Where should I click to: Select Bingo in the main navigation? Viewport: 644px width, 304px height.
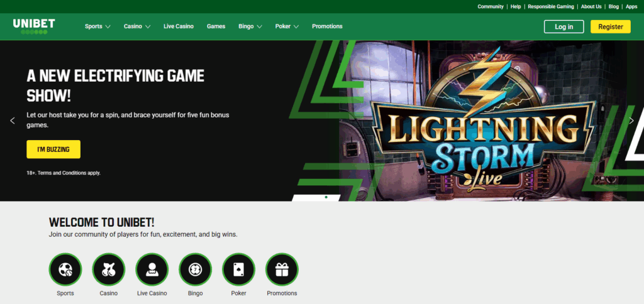pyautogui.click(x=246, y=26)
